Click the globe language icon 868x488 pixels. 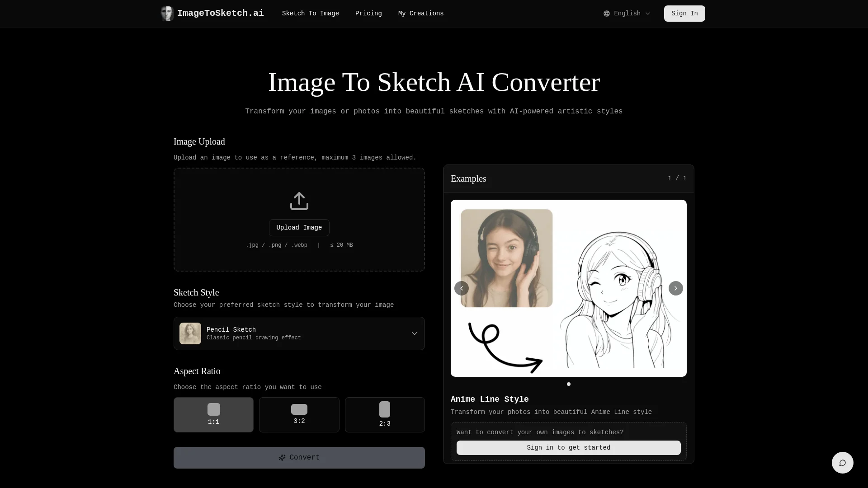click(607, 14)
